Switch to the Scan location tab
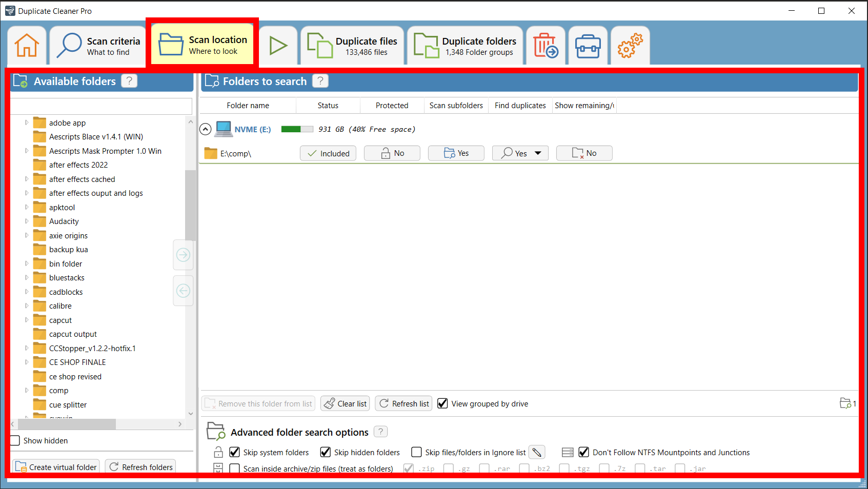 (202, 45)
